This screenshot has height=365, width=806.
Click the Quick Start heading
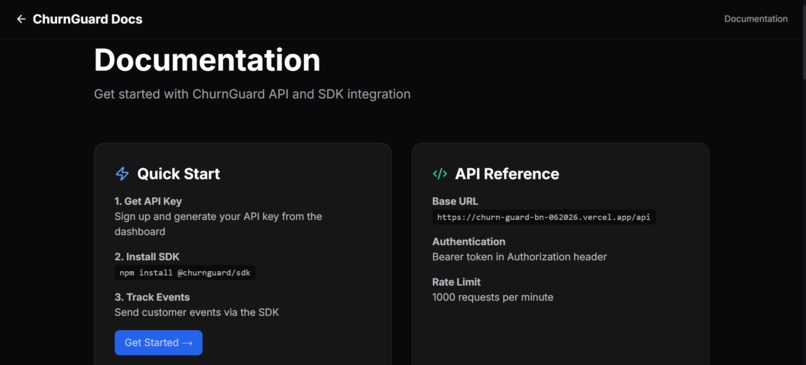[178, 174]
